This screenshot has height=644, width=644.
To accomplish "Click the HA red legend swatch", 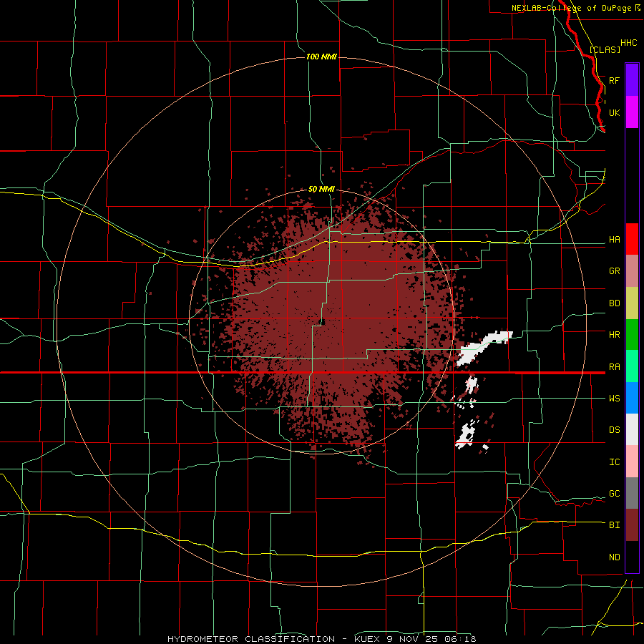I will [x=632, y=239].
